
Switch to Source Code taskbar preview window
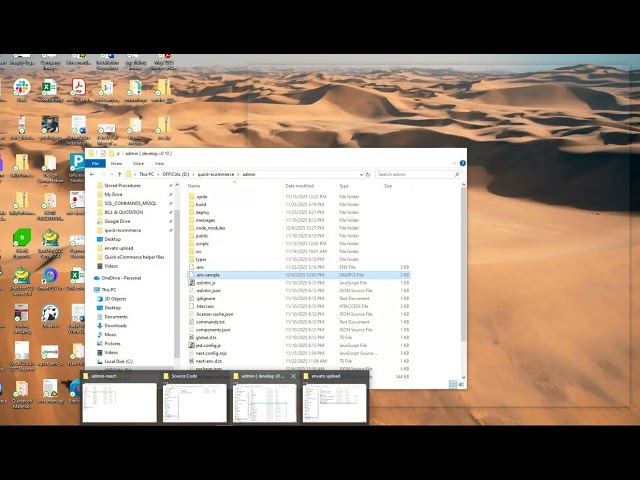(x=194, y=398)
